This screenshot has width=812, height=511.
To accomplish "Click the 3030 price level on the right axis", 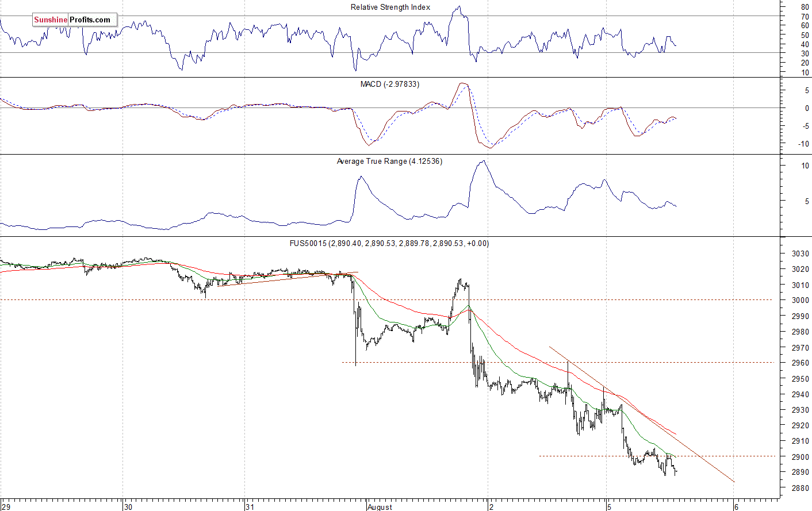I will [800, 253].
